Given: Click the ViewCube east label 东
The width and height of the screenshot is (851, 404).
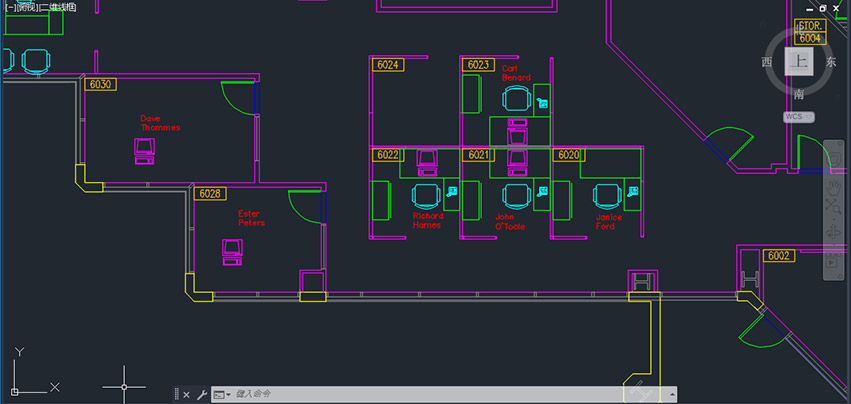Looking at the screenshot, I should (x=830, y=62).
